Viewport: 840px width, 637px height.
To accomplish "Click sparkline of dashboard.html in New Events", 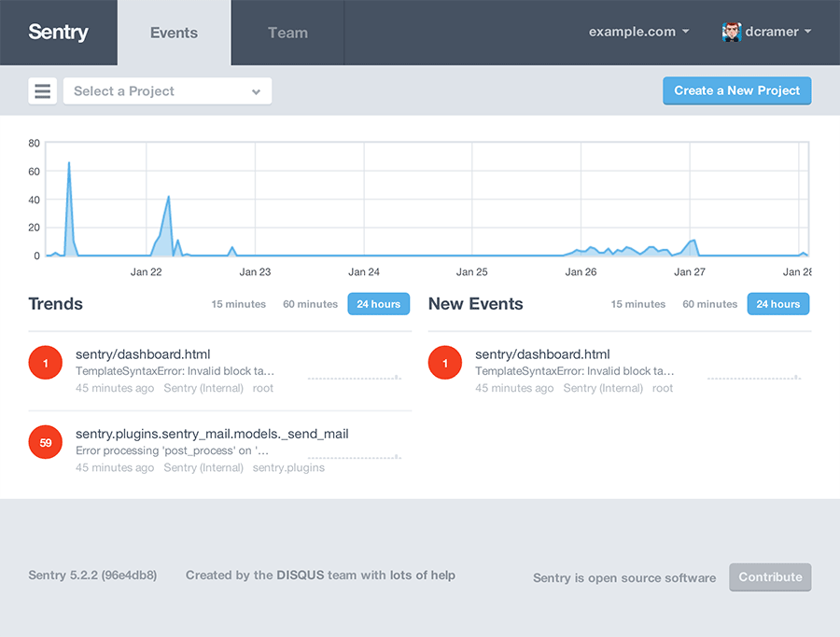I will (x=753, y=378).
